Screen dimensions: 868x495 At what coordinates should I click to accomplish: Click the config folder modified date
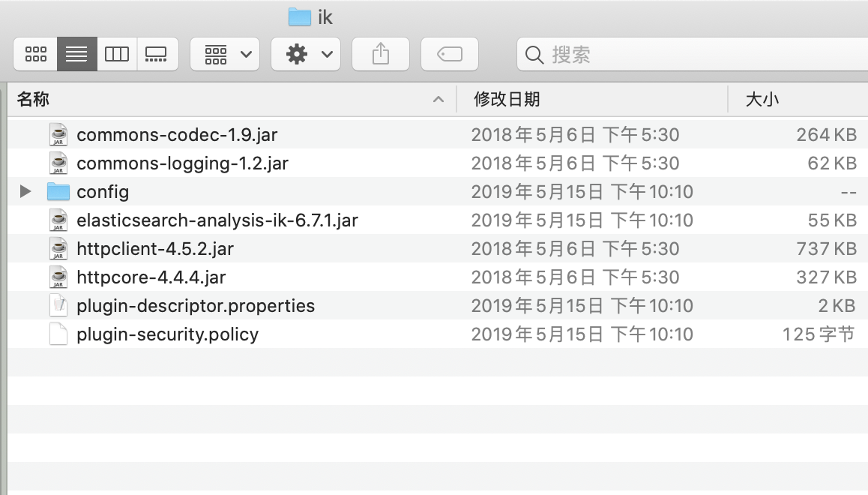(x=582, y=191)
